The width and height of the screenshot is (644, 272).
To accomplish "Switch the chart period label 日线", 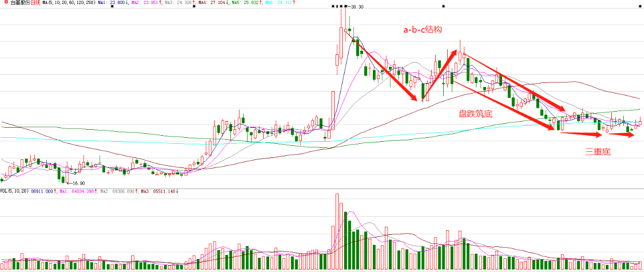I will pyautogui.click(x=35, y=3).
